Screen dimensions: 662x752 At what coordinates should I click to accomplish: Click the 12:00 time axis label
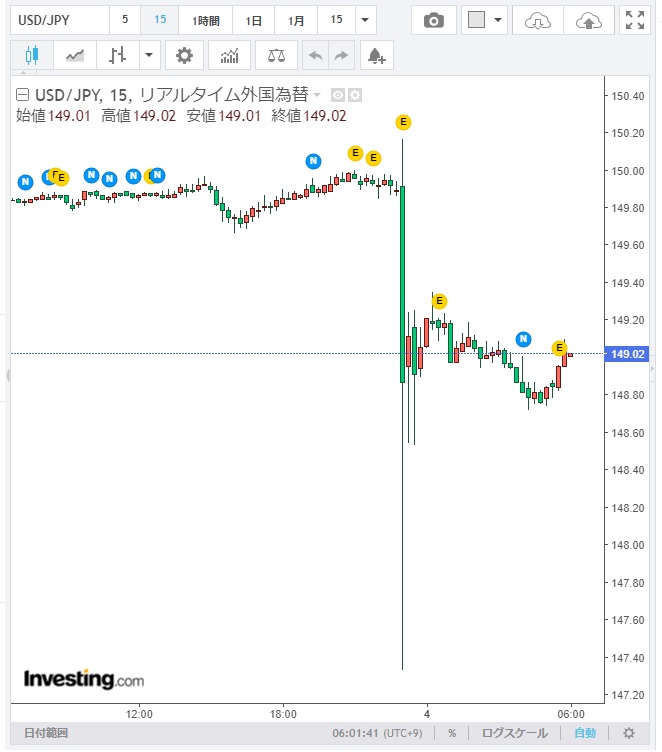tap(139, 714)
